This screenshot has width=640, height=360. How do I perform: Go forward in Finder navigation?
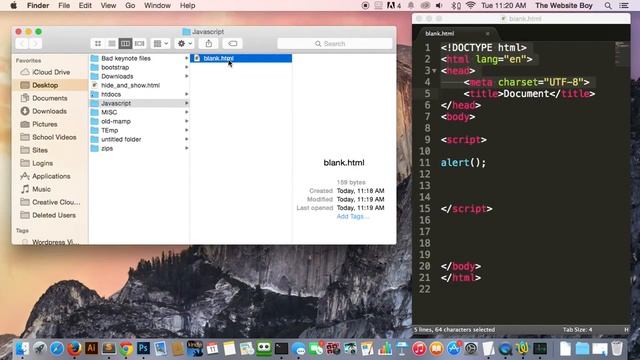point(36,43)
